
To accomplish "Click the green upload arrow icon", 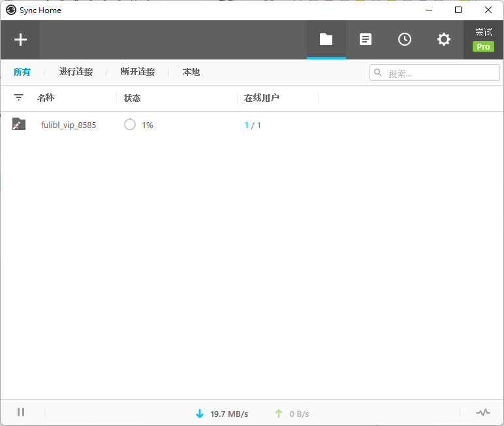I will 279,414.
